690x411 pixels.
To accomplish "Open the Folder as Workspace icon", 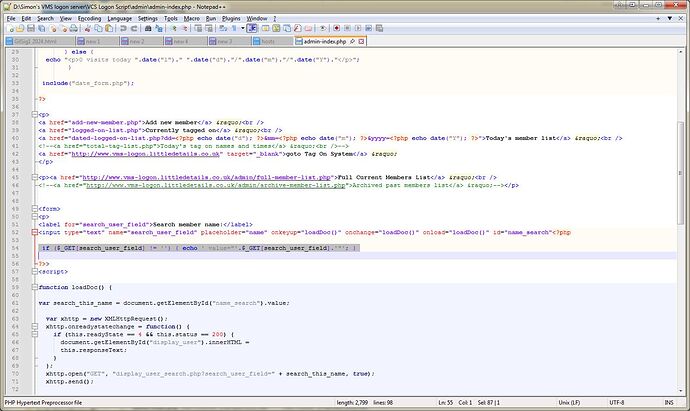I will [x=308, y=28].
